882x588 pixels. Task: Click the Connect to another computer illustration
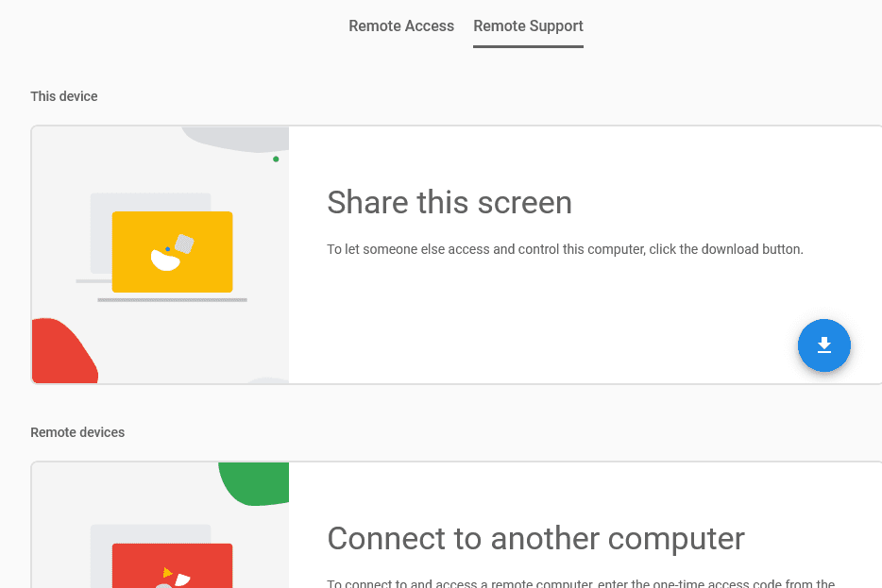(x=161, y=525)
